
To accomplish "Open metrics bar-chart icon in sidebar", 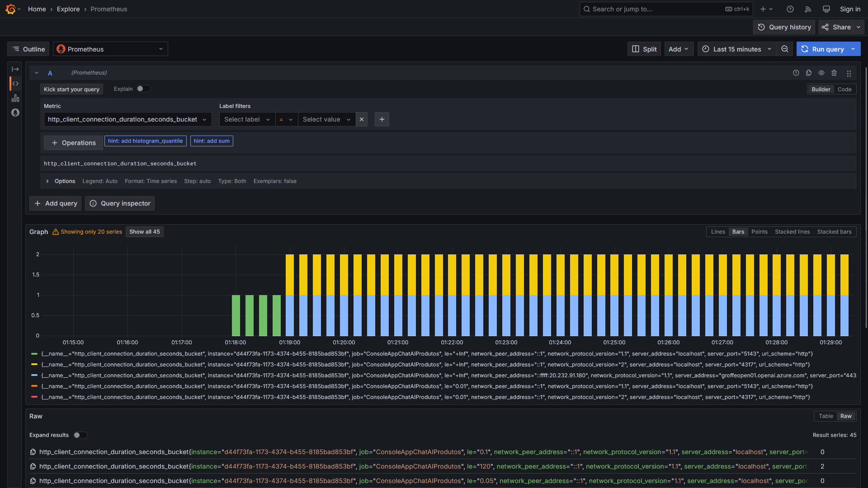I will point(15,98).
